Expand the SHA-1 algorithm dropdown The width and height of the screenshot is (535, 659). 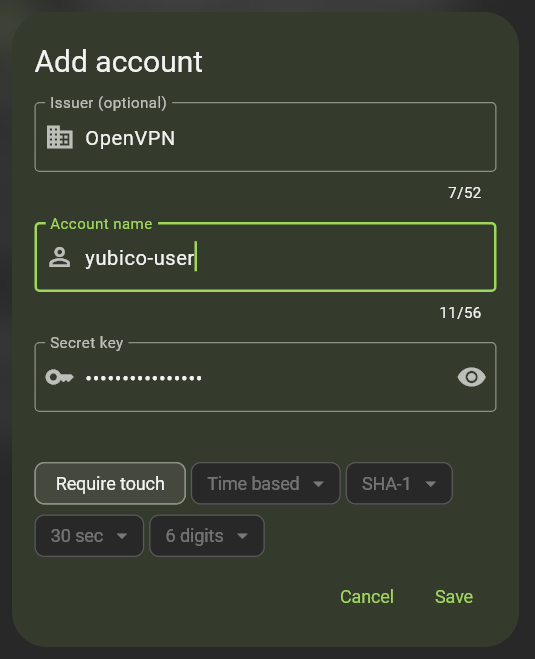click(399, 483)
